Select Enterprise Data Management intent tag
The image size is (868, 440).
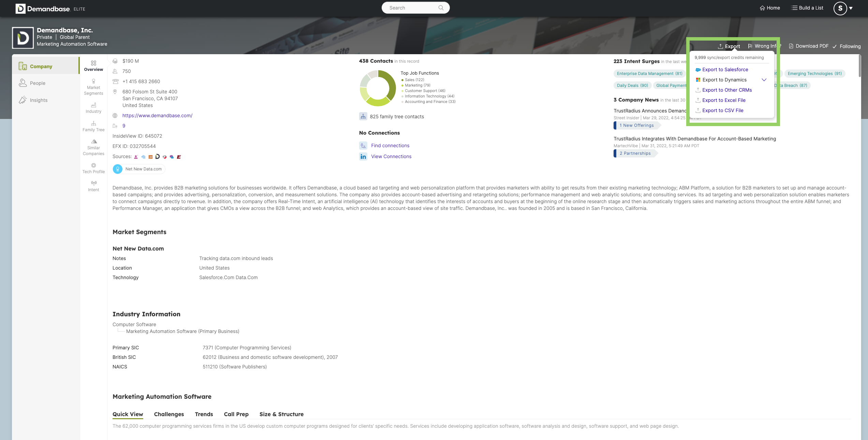click(649, 74)
